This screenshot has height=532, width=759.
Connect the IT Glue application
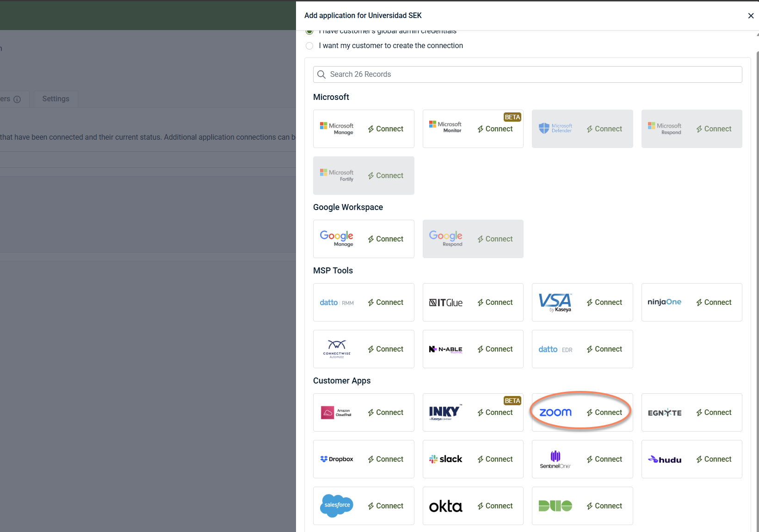point(495,303)
